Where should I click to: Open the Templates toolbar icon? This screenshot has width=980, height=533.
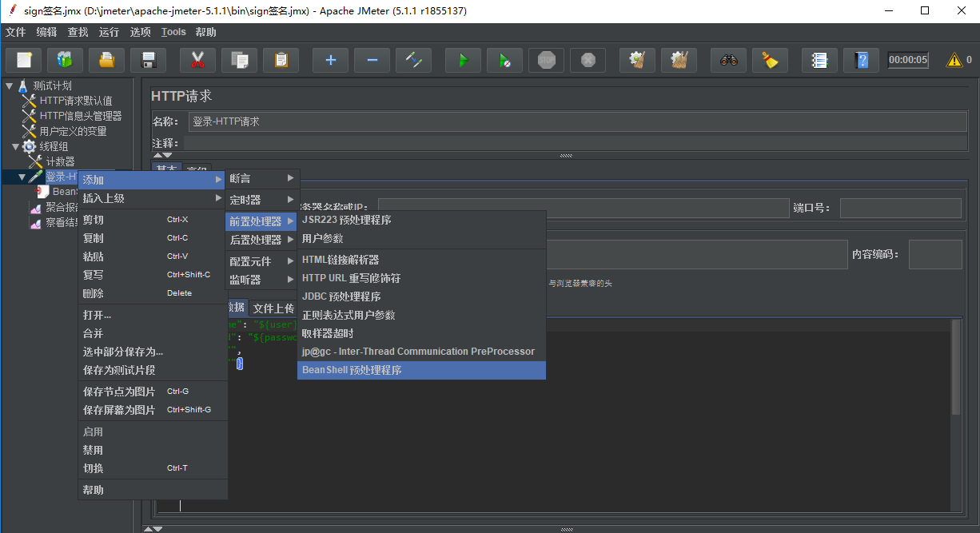click(66, 60)
